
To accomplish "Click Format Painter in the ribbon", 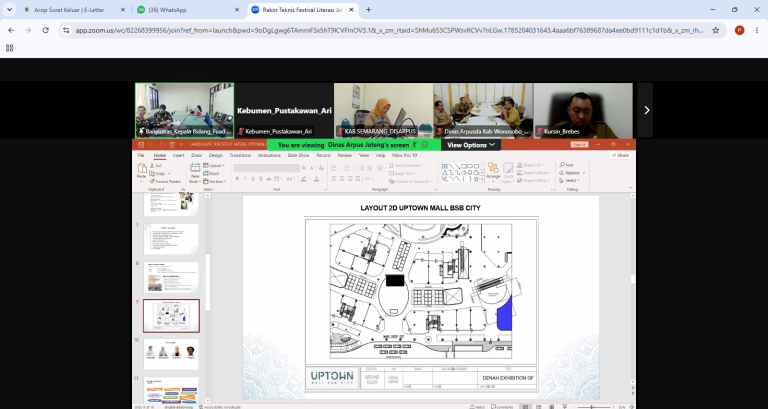I will tap(166, 181).
